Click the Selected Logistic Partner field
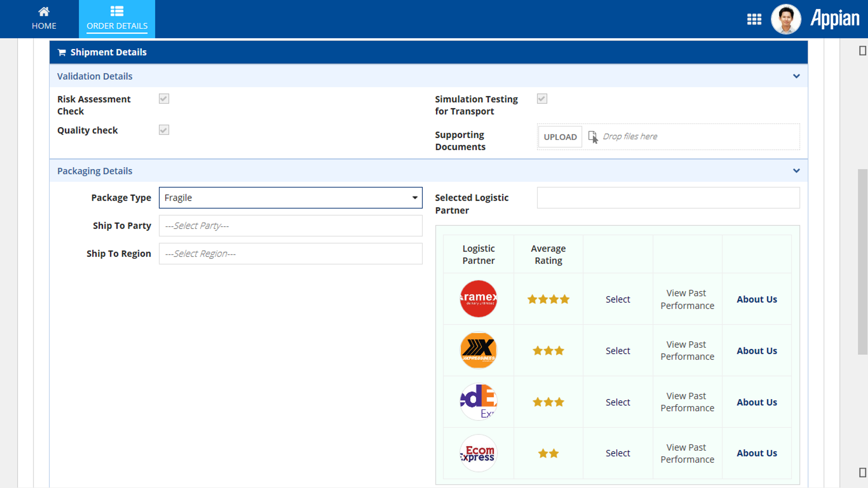This screenshot has width=868, height=488. [x=668, y=198]
